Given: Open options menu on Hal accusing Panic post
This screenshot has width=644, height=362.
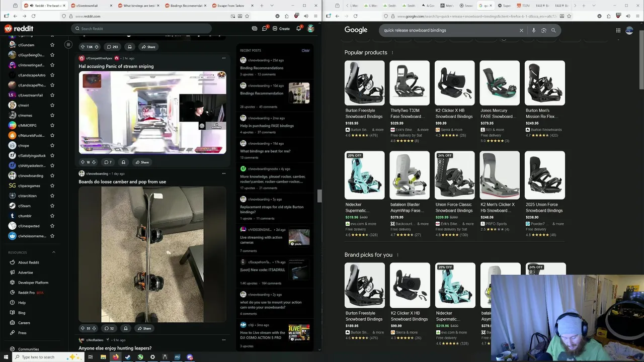Looking at the screenshot, I should tap(224, 58).
